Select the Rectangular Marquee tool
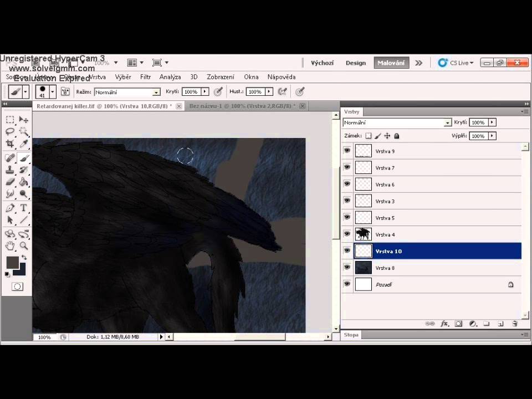This screenshot has width=532, height=399. click(10, 120)
